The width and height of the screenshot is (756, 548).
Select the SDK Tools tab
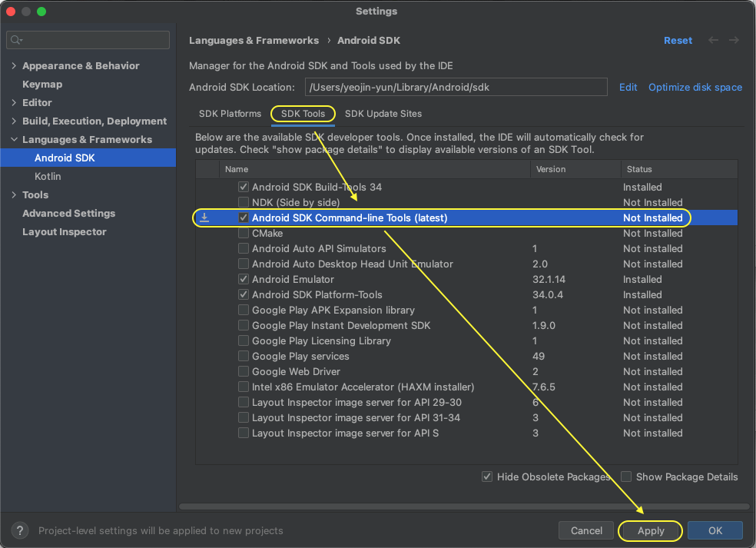pyautogui.click(x=303, y=113)
